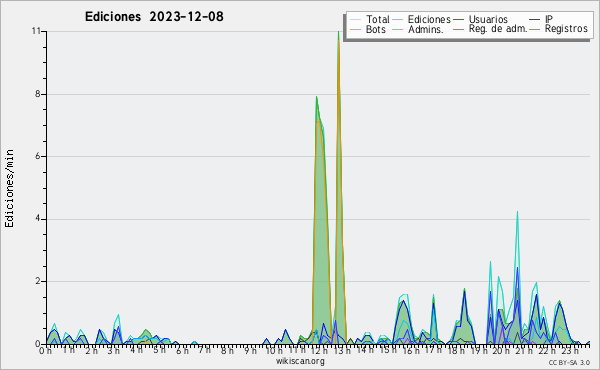Click the y-axis value 4

(x=38, y=219)
